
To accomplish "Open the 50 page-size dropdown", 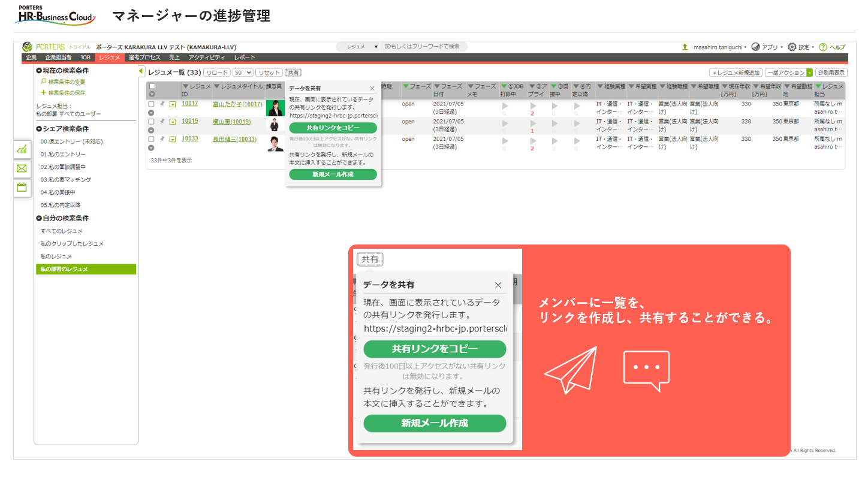I will [x=243, y=73].
